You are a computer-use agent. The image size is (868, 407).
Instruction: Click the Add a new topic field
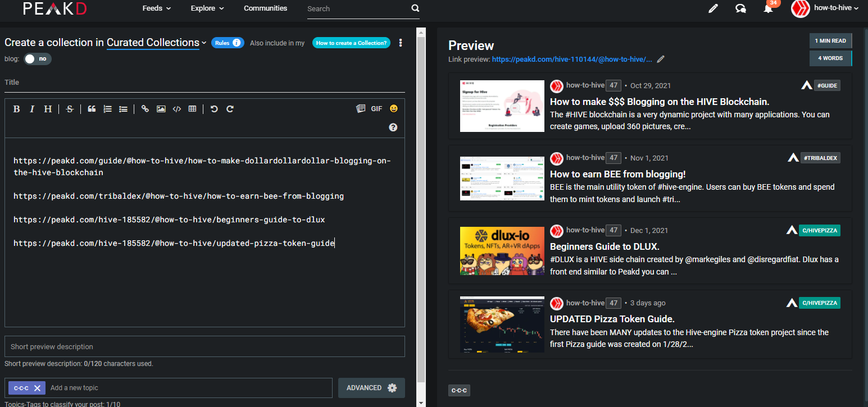point(189,388)
